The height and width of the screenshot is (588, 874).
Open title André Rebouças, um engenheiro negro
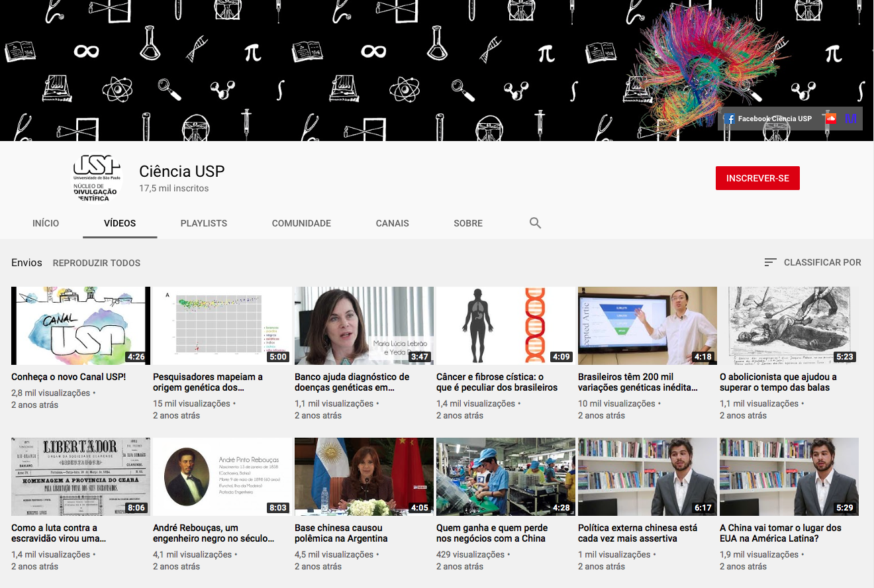[214, 533]
